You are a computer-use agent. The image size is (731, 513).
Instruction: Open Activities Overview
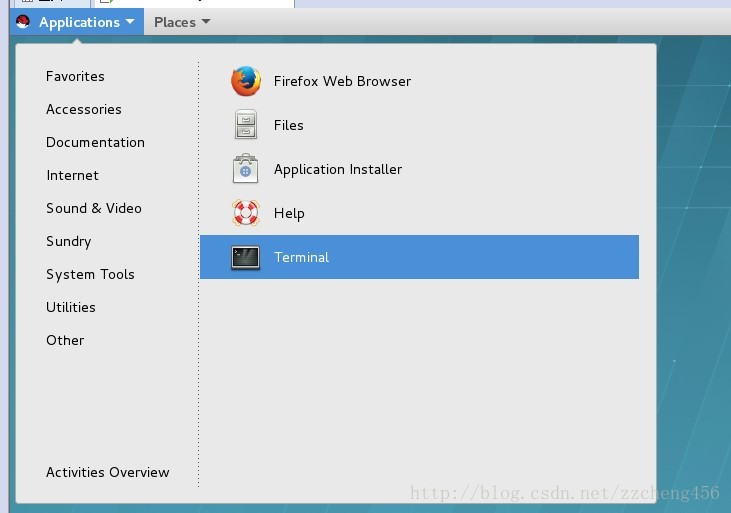108,472
